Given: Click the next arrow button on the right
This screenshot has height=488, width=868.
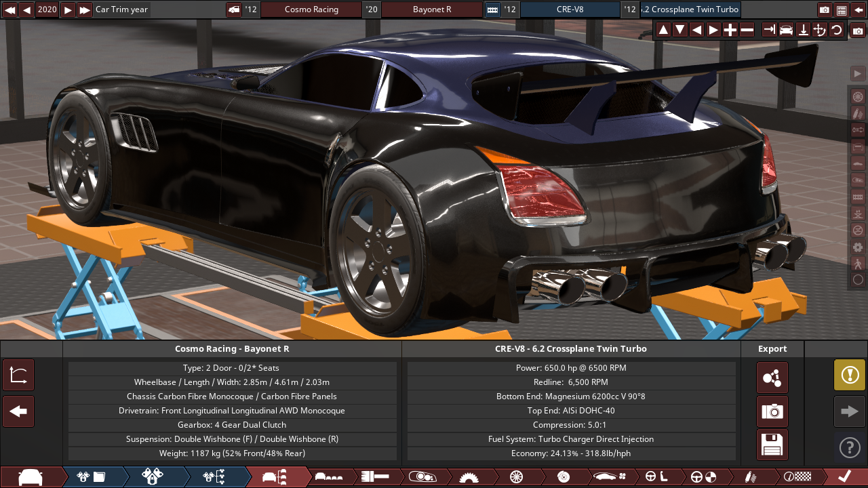Looking at the screenshot, I should pos(850,411).
